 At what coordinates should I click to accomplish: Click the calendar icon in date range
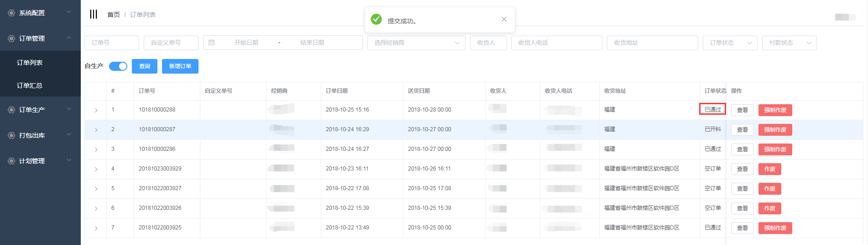click(211, 43)
